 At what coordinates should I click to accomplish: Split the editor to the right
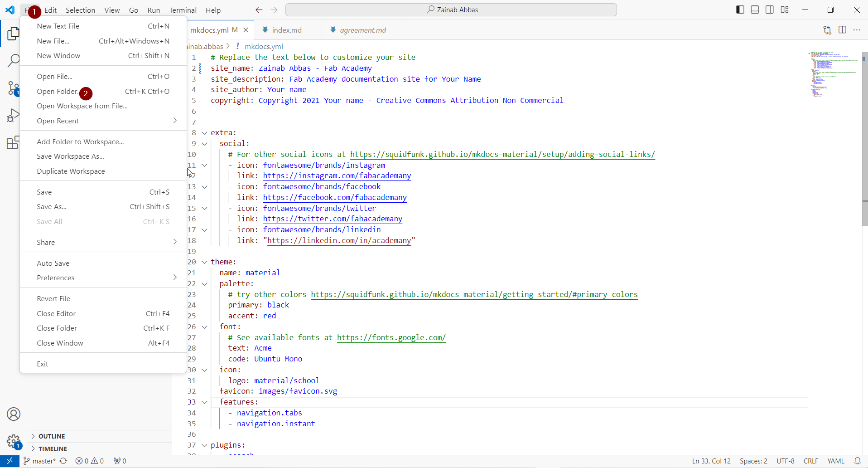843,30
